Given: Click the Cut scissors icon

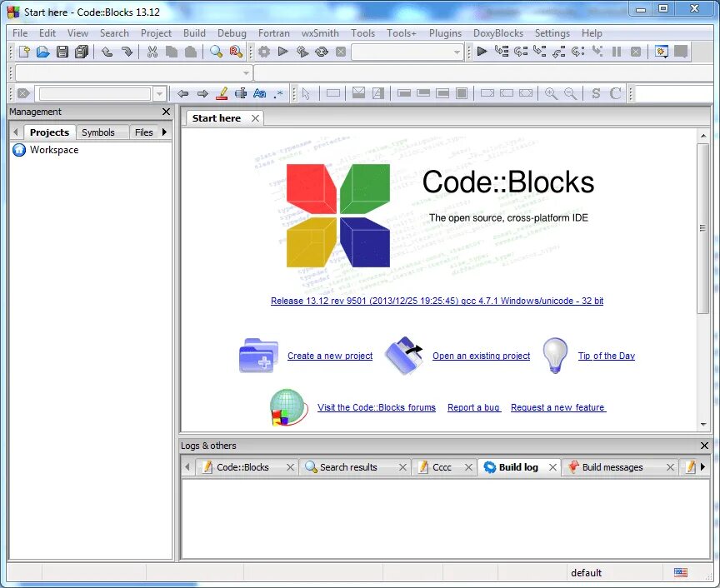Looking at the screenshot, I should [152, 52].
